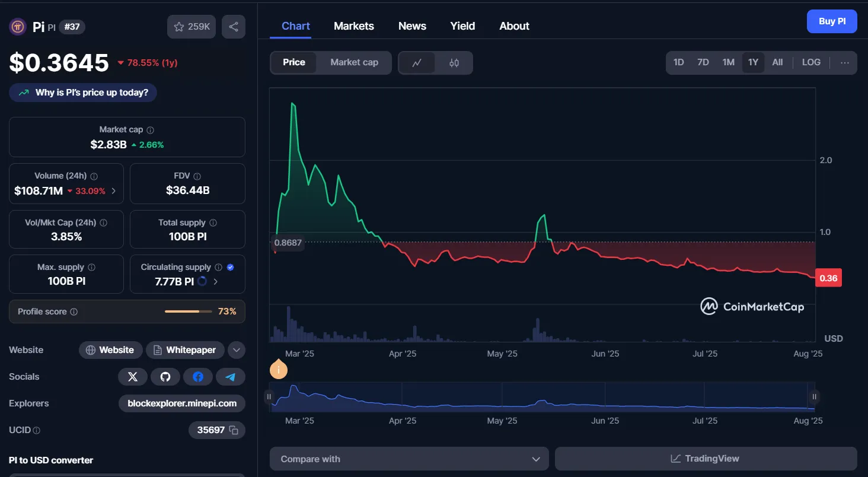Click the UCID info icon
This screenshot has height=477, width=868.
click(x=37, y=430)
